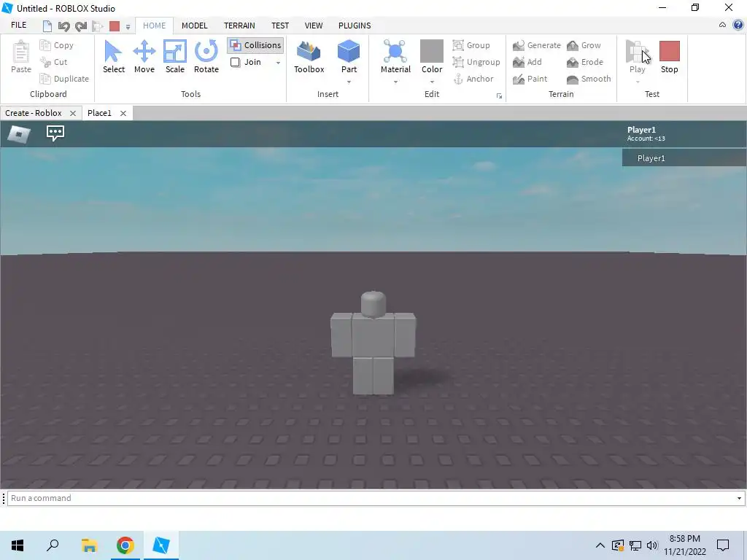Open the Help question mark icon
The height and width of the screenshot is (560, 747).
(738, 25)
